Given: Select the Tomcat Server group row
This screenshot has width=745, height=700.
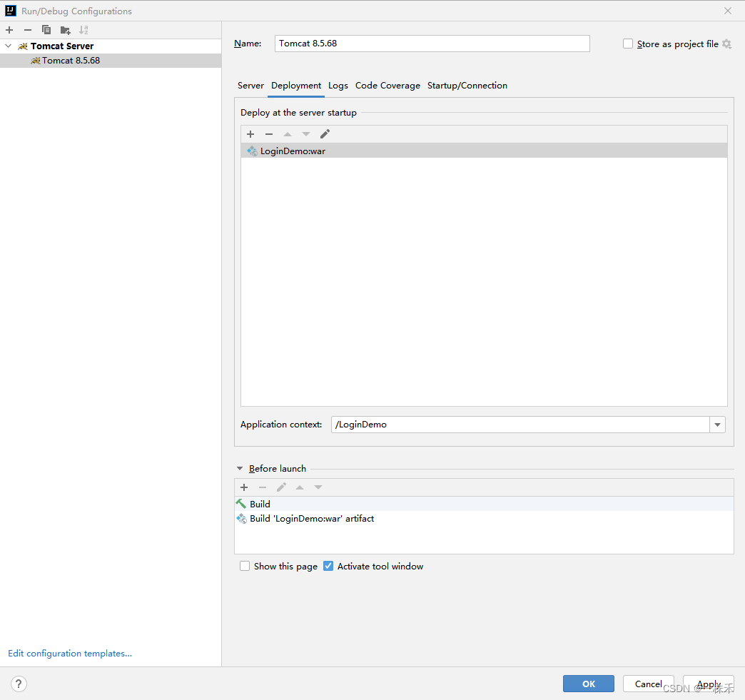Looking at the screenshot, I should pyautogui.click(x=111, y=46).
